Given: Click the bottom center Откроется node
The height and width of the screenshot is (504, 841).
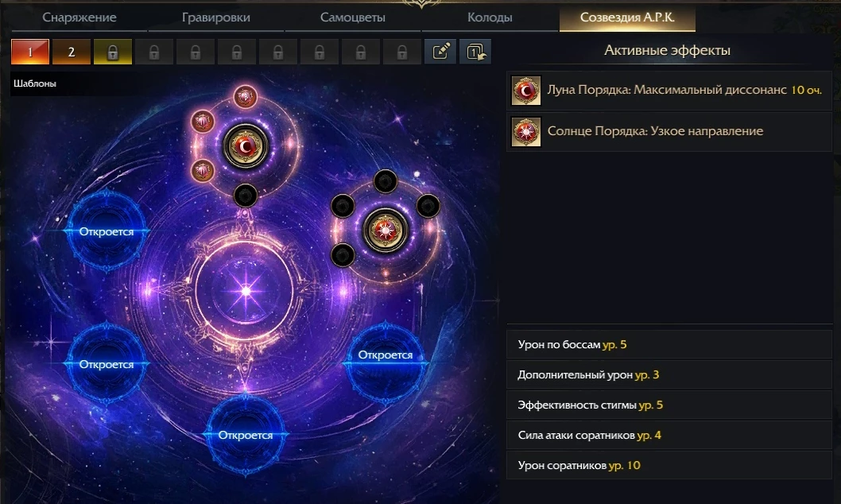Looking at the screenshot, I should click(x=245, y=435).
